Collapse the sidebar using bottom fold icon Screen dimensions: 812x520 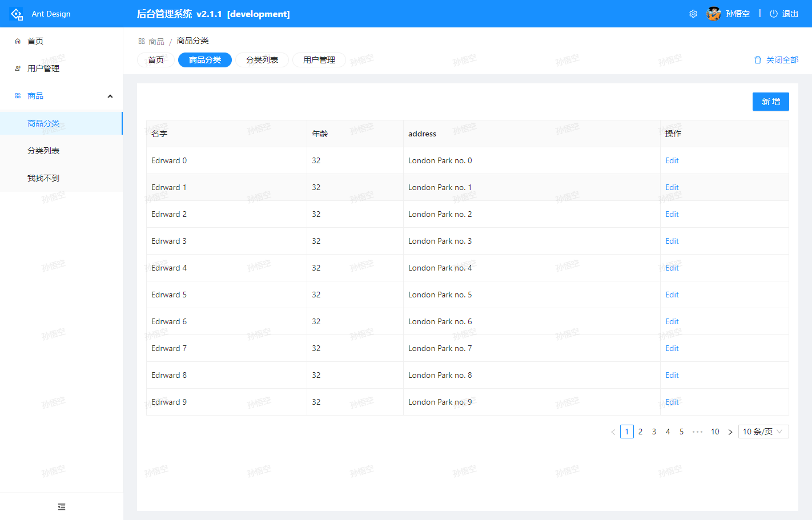coord(62,507)
